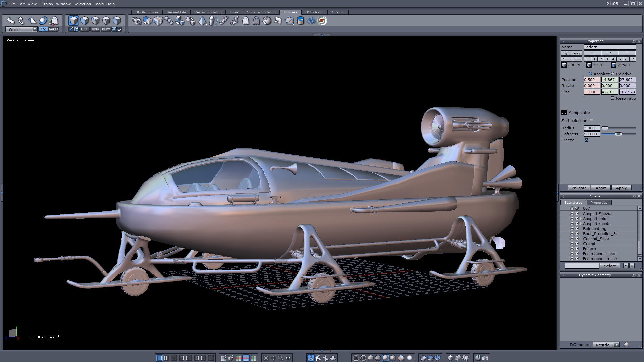Switch to the Vertex modeling tab
This screenshot has height=362, width=644.
click(208, 12)
